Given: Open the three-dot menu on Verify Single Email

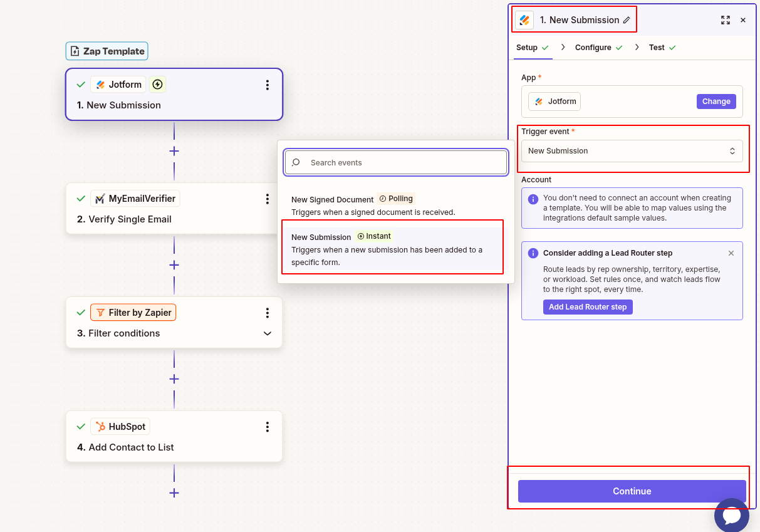Looking at the screenshot, I should [x=268, y=199].
